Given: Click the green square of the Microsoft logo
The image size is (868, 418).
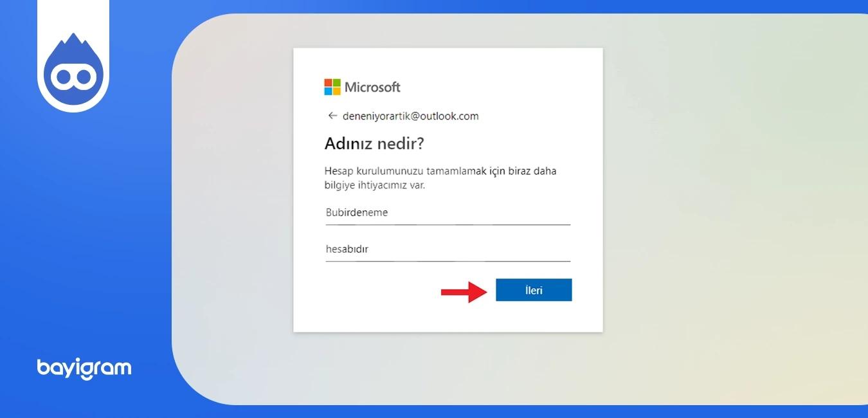Looking at the screenshot, I should pyautogui.click(x=337, y=83).
